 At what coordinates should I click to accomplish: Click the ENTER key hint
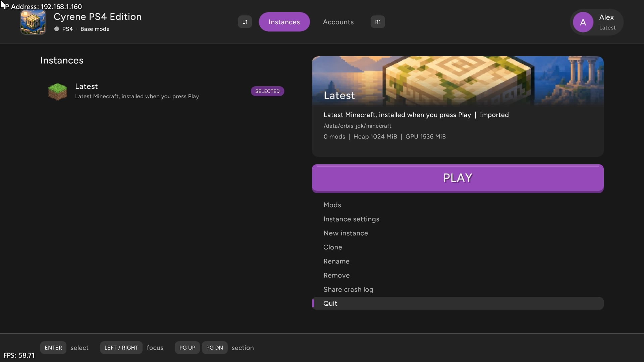point(53,348)
